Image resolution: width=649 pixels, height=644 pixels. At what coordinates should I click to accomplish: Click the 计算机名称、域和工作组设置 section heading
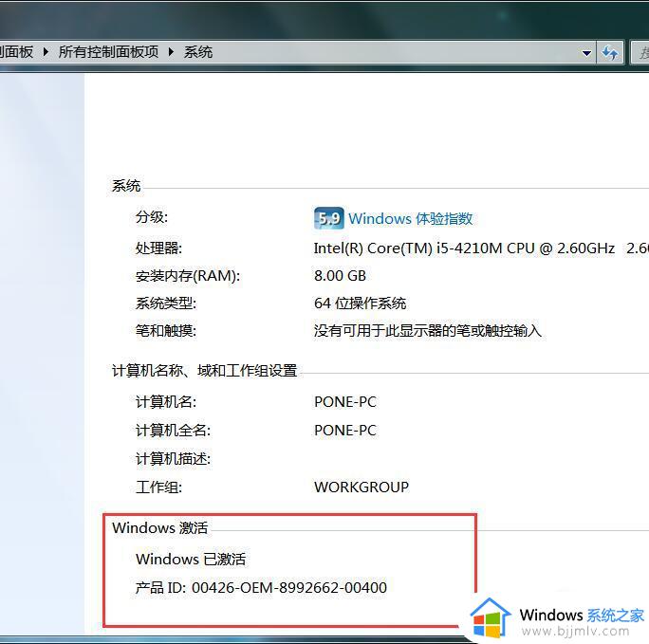(204, 370)
